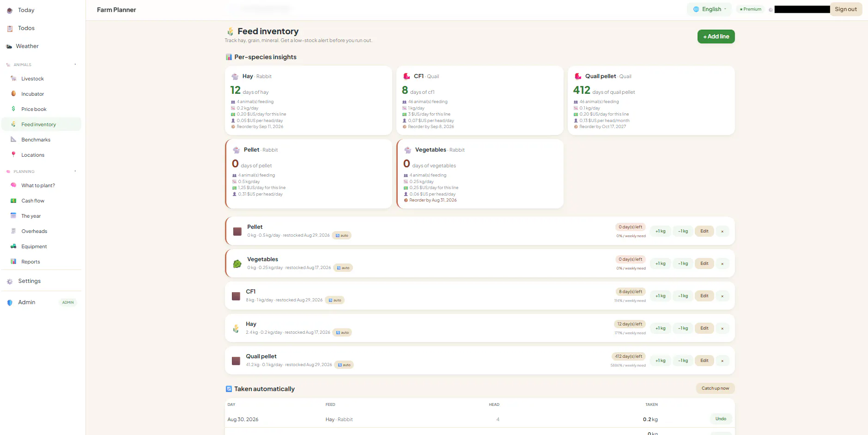Click The year calendar icon
The width and height of the screenshot is (868, 435).
click(x=13, y=216)
